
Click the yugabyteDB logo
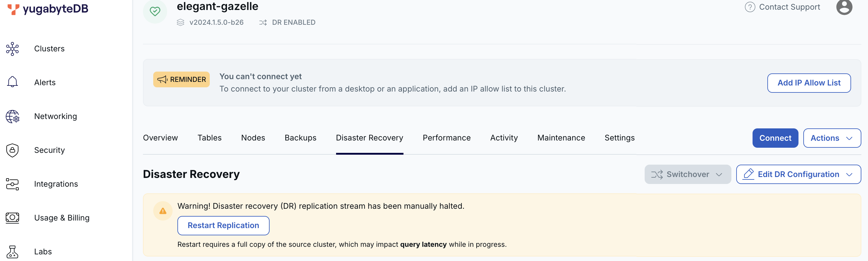[48, 9]
